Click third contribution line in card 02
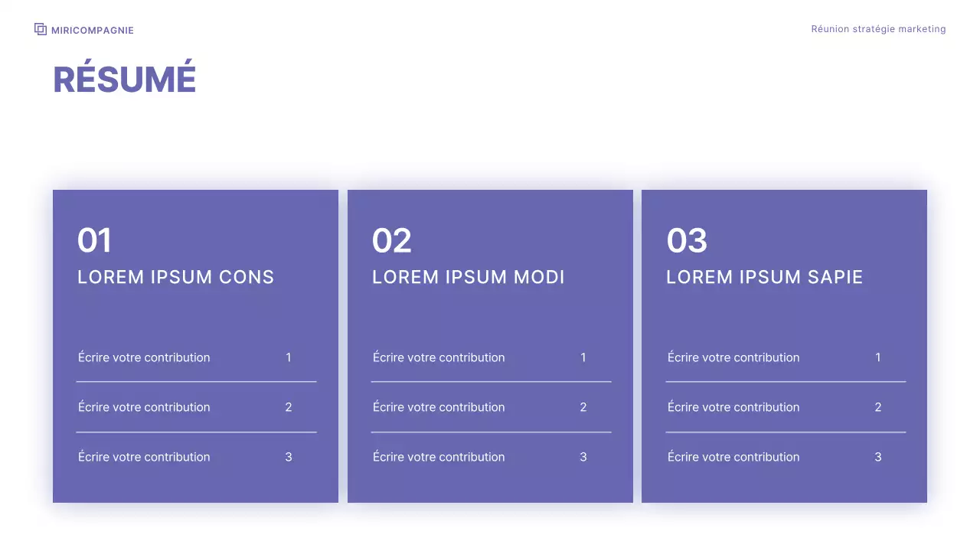Image resolution: width=980 pixels, height=551 pixels. point(439,457)
